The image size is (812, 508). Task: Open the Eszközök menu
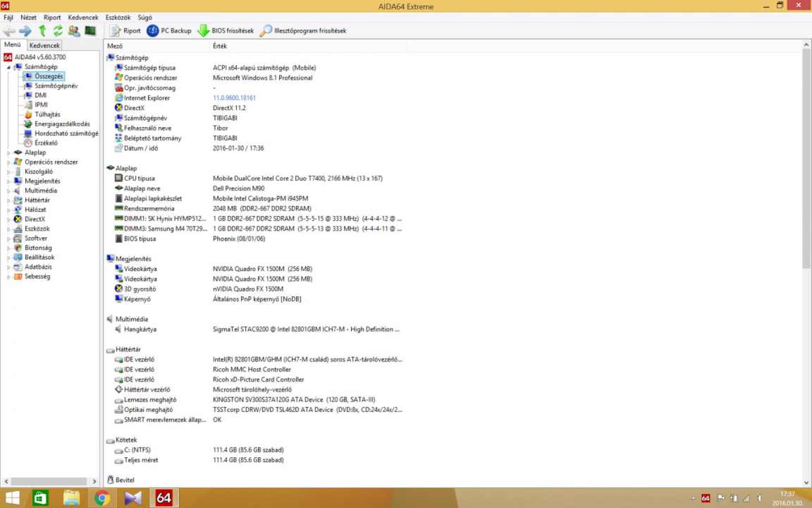[x=118, y=17]
